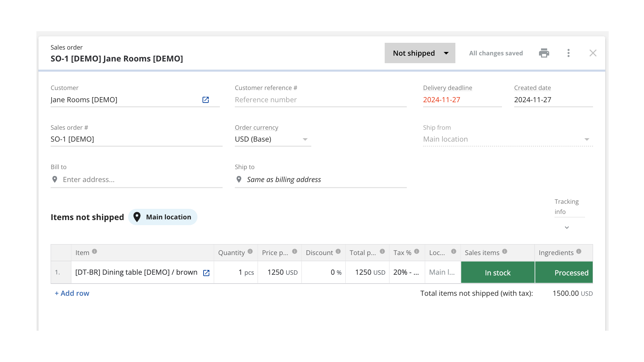
Task: Click the info icon beside Ingredients header
Action: (x=579, y=251)
